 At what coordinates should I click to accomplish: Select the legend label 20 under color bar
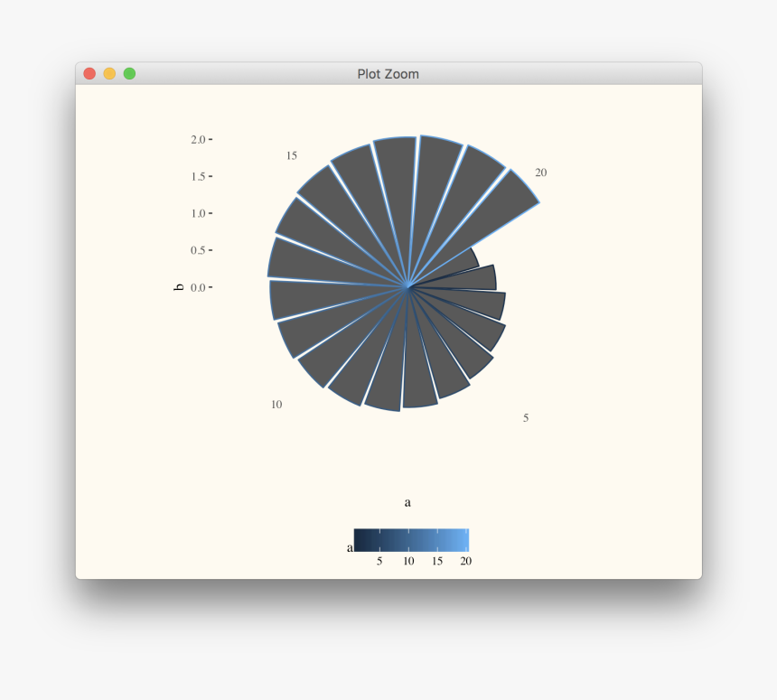(465, 561)
